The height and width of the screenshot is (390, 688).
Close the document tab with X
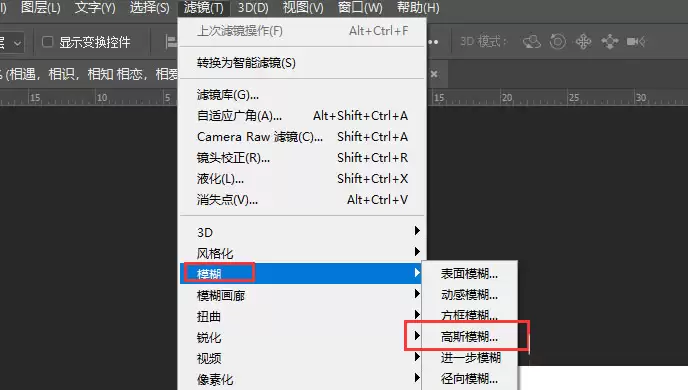434,74
